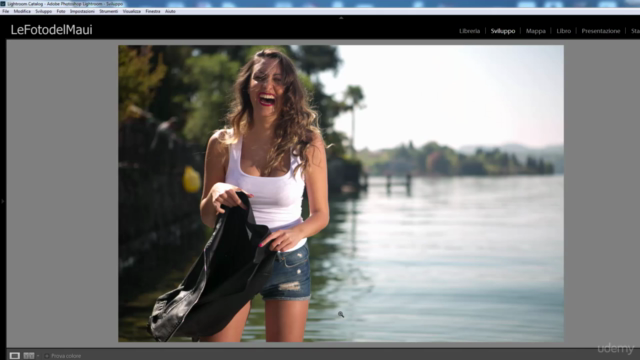Open the Impostazioni menu
Screen dimensions: 640x360
(x=82, y=11)
